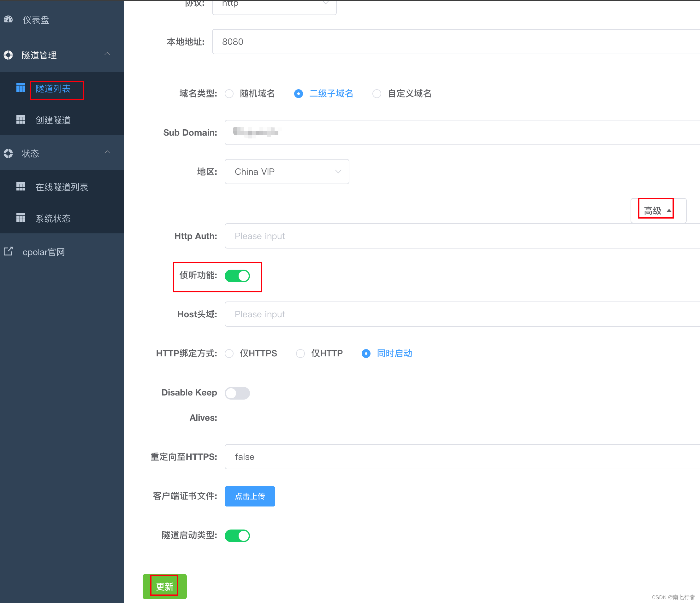Select the 自定义域名 radio option
700x603 pixels.
pyautogui.click(x=402, y=94)
